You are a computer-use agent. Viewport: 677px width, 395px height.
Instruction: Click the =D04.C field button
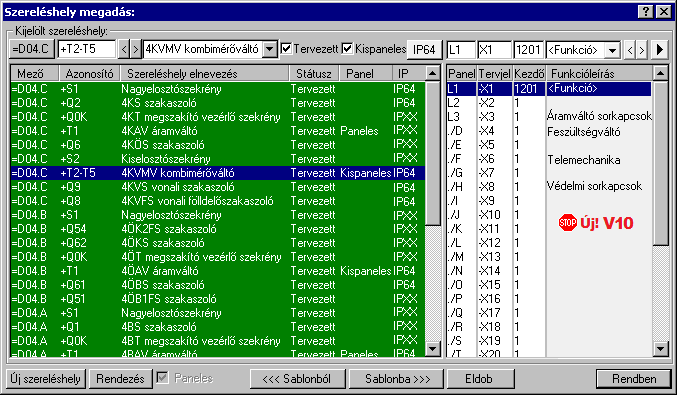pos(32,49)
